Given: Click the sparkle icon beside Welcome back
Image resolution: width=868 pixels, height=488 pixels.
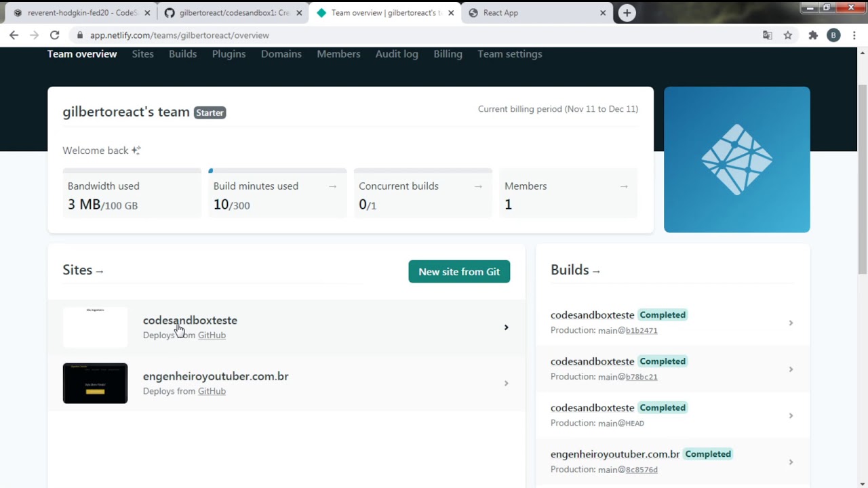Looking at the screenshot, I should coord(136,150).
